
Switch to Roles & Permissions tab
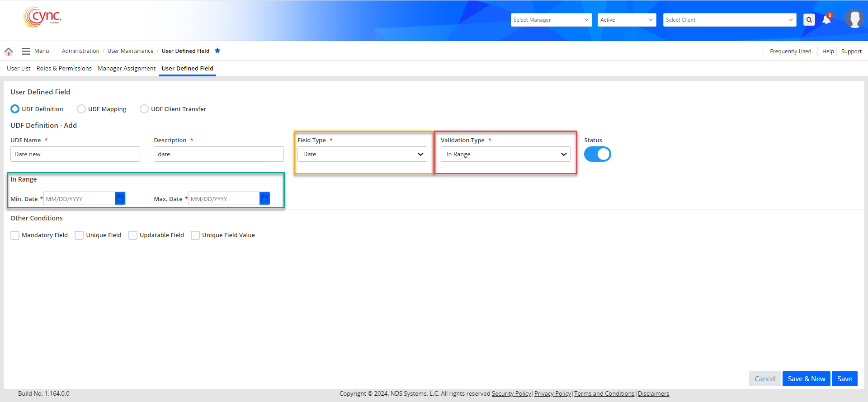pos(64,68)
